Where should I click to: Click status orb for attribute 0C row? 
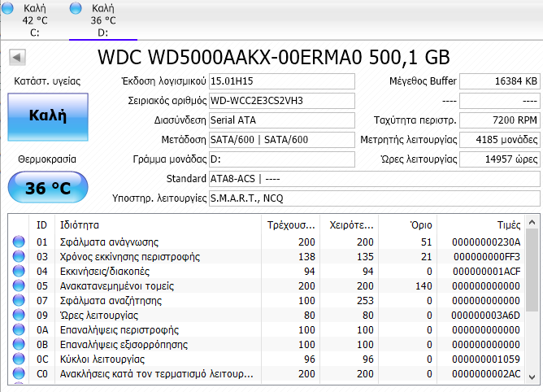pyautogui.click(x=19, y=359)
